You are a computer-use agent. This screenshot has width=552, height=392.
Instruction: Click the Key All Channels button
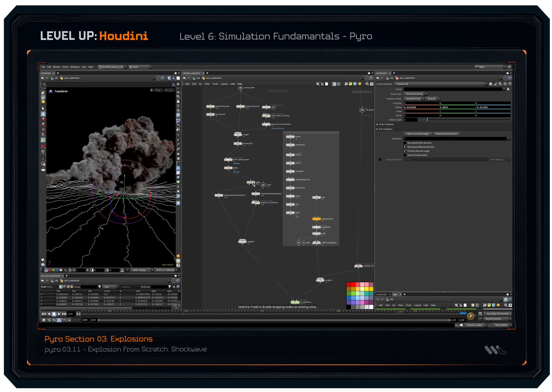tap(493, 319)
